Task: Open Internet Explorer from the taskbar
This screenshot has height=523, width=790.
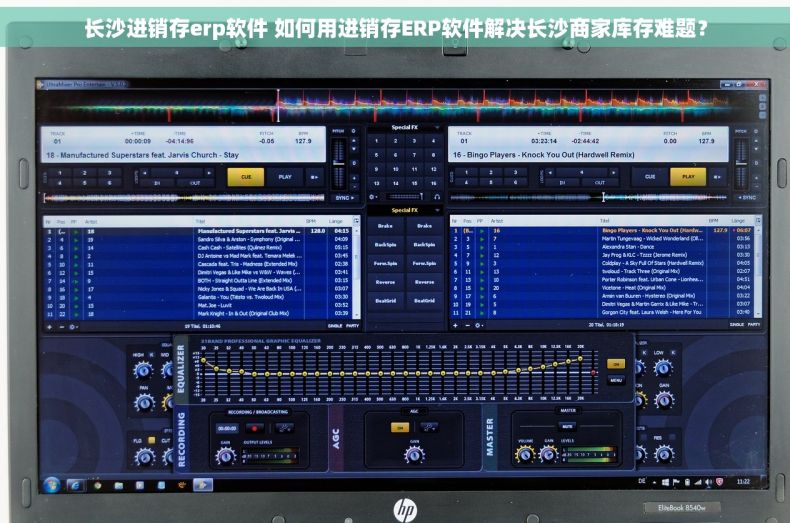Action: pyautogui.click(x=75, y=485)
